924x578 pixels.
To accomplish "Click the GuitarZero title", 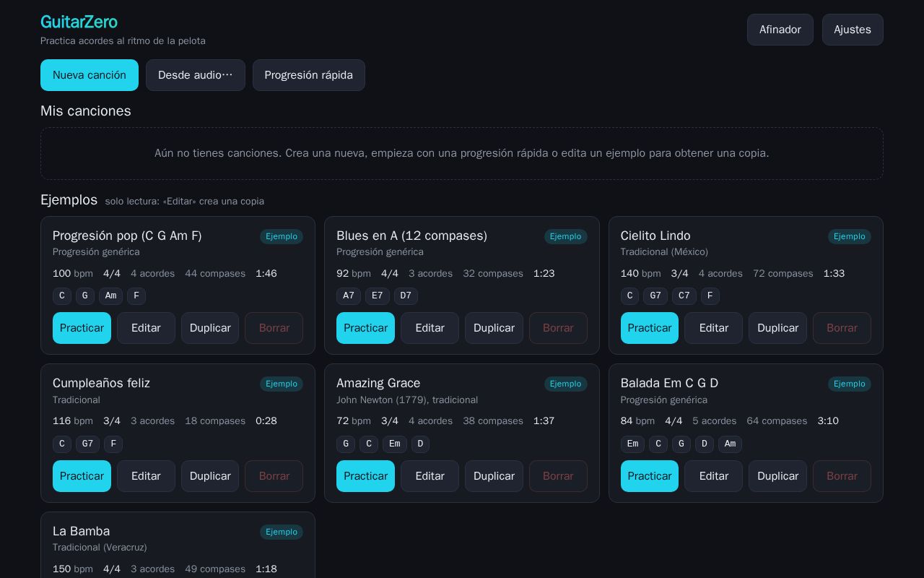I will 79,22.
